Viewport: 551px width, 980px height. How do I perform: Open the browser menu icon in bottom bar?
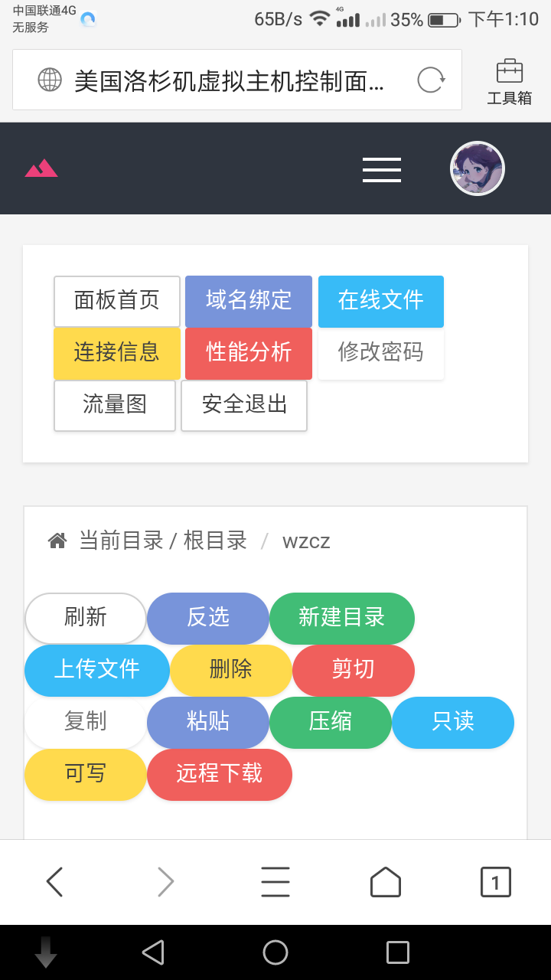coord(275,882)
